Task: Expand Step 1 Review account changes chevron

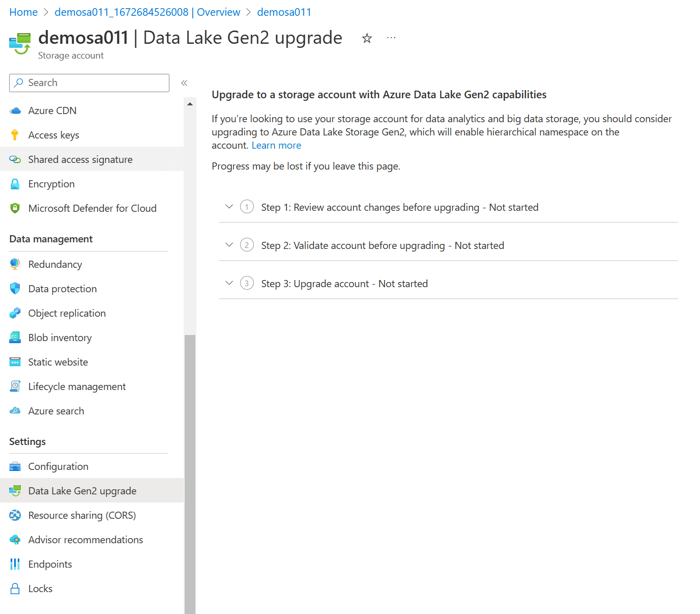Action: pos(229,206)
